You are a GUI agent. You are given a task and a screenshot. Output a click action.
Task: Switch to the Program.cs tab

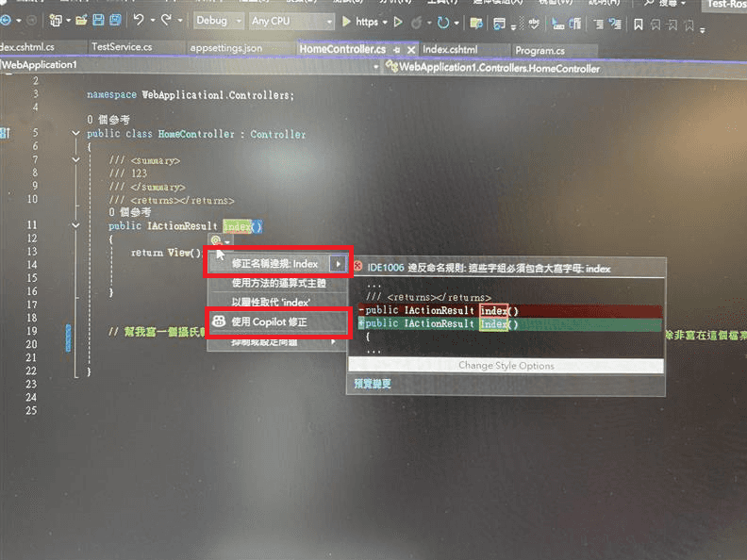pyautogui.click(x=539, y=51)
